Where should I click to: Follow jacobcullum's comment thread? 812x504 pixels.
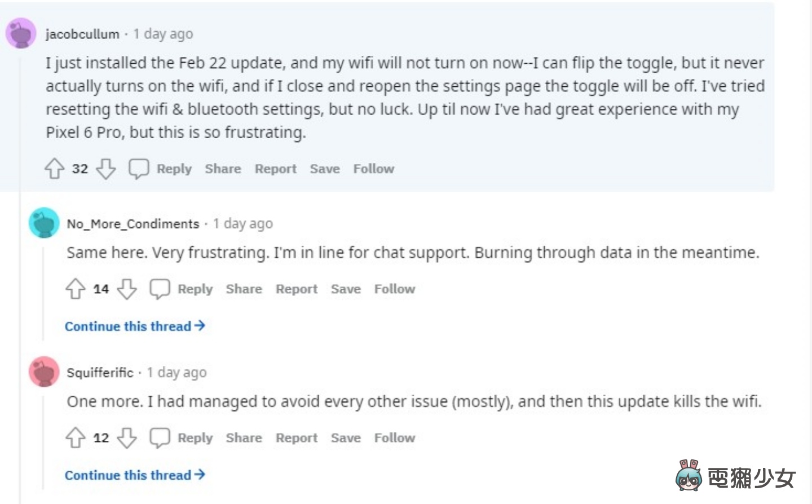[373, 168]
